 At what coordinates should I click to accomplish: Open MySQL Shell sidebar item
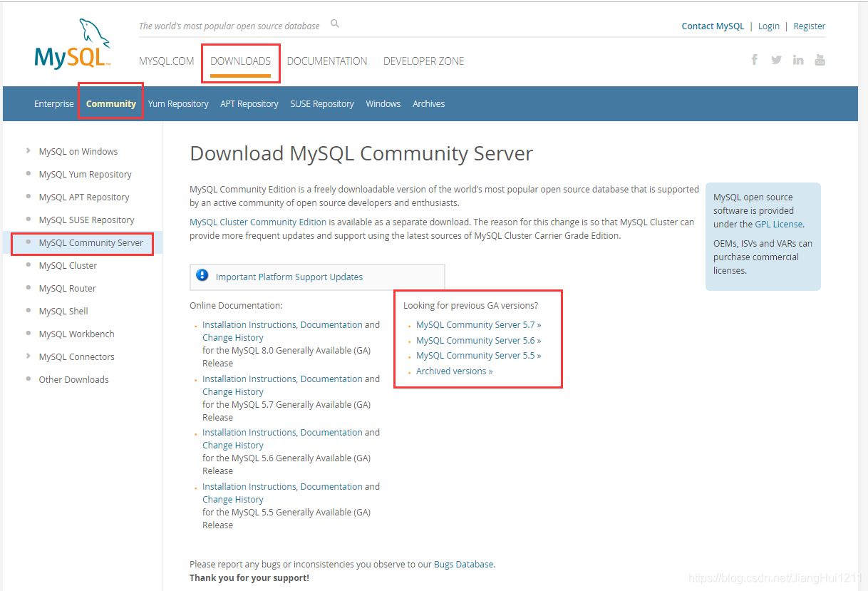click(x=63, y=312)
